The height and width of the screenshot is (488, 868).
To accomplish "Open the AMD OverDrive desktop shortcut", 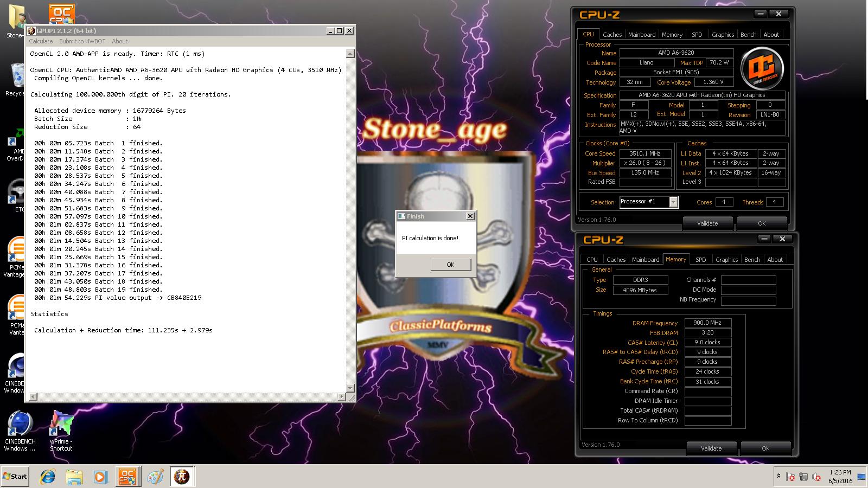I will [15, 144].
